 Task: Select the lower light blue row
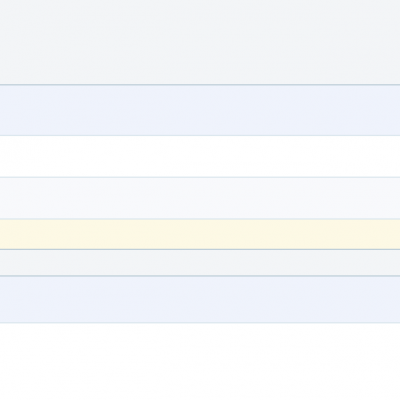[200, 299]
